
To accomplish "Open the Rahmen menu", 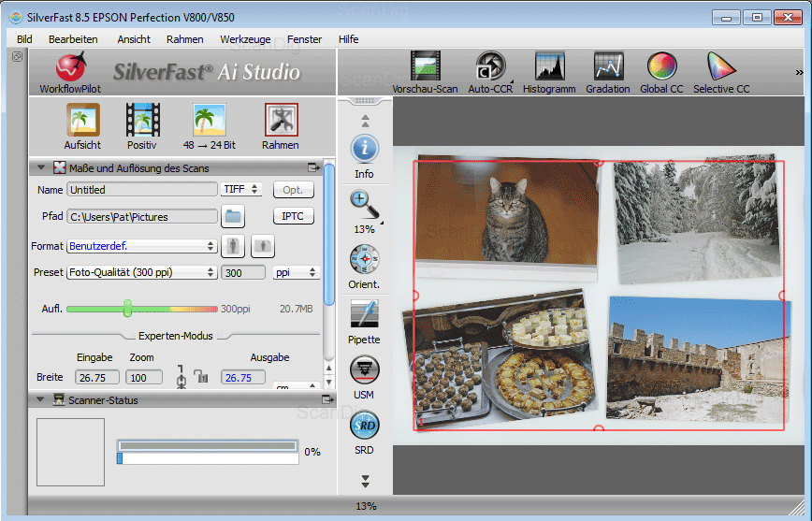I will 185,39.
